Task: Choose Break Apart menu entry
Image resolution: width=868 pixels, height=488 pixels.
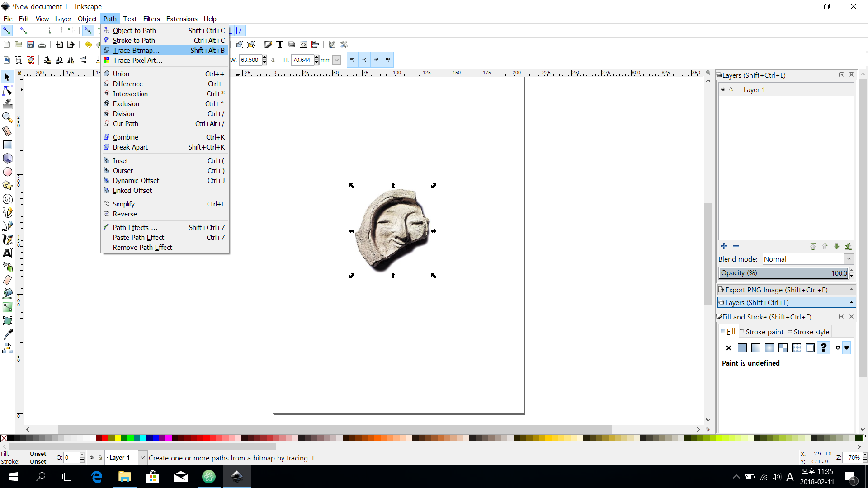Action: tap(165, 147)
